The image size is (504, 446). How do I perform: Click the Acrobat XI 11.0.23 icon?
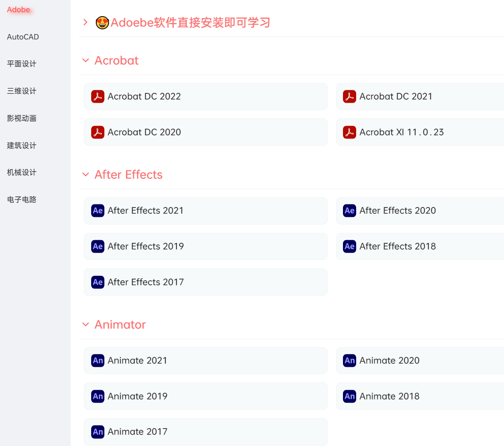tap(349, 132)
